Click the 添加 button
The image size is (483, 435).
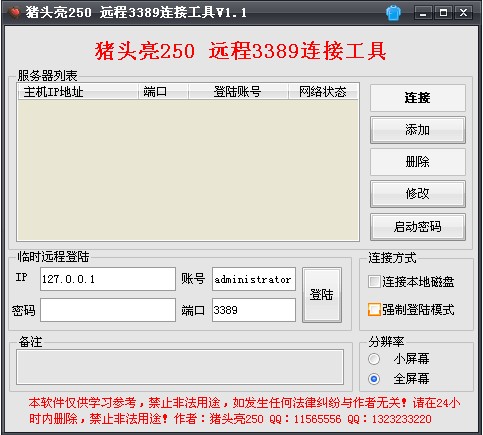(x=418, y=130)
